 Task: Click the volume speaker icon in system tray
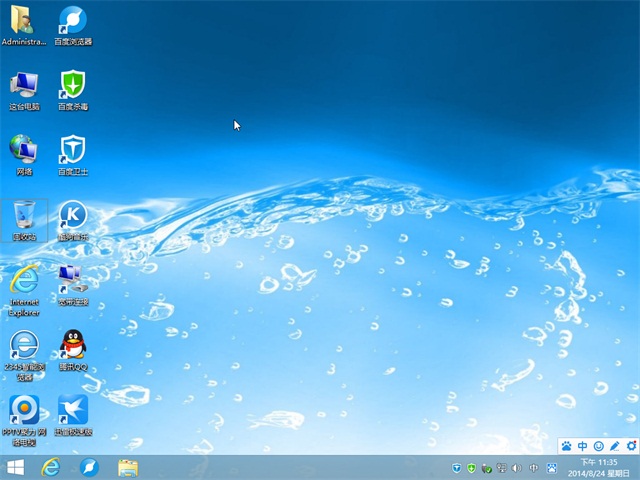point(517,468)
